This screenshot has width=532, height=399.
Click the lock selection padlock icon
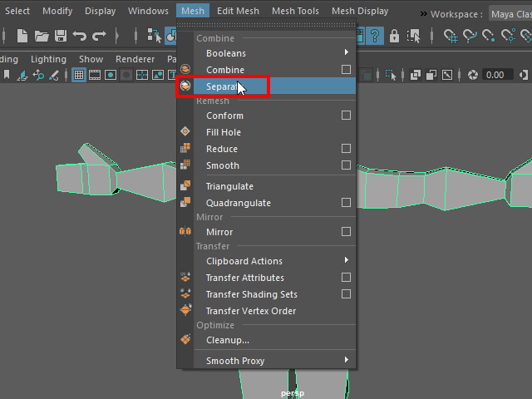[x=394, y=36]
